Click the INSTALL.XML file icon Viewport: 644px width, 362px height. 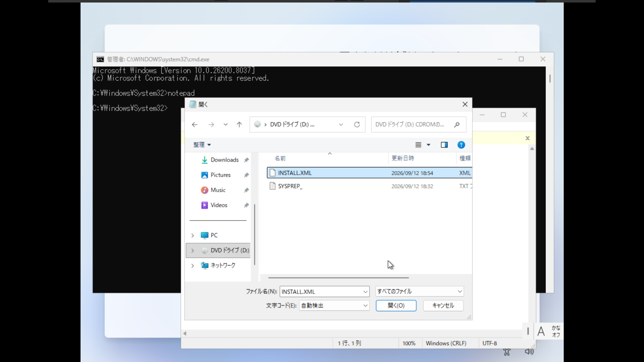[x=272, y=173]
